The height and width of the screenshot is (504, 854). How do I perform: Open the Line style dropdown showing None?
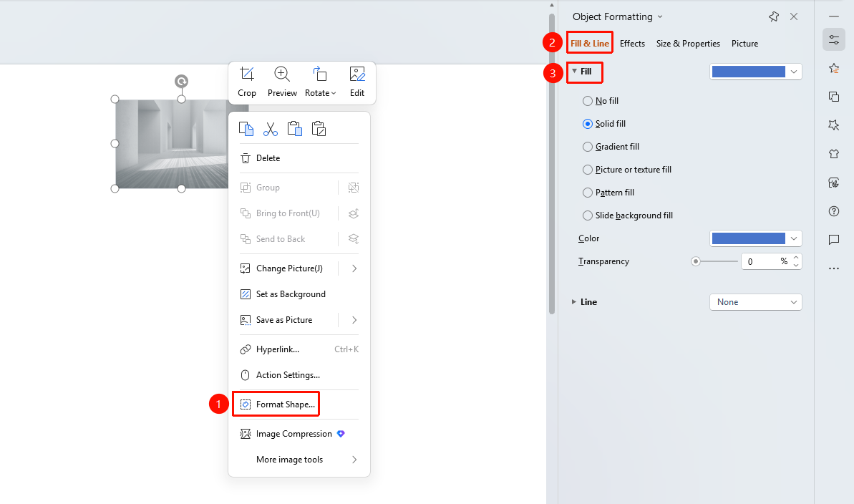[755, 302]
